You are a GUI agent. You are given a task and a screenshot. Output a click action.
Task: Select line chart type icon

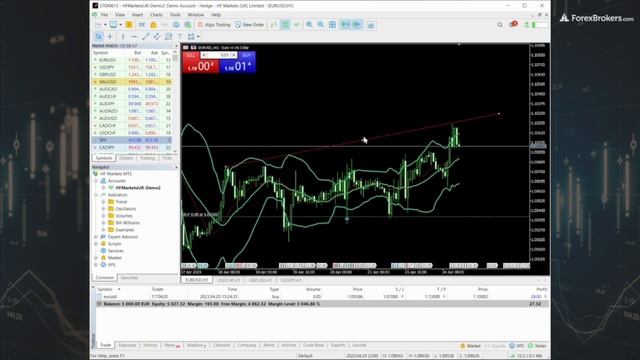tap(297, 25)
